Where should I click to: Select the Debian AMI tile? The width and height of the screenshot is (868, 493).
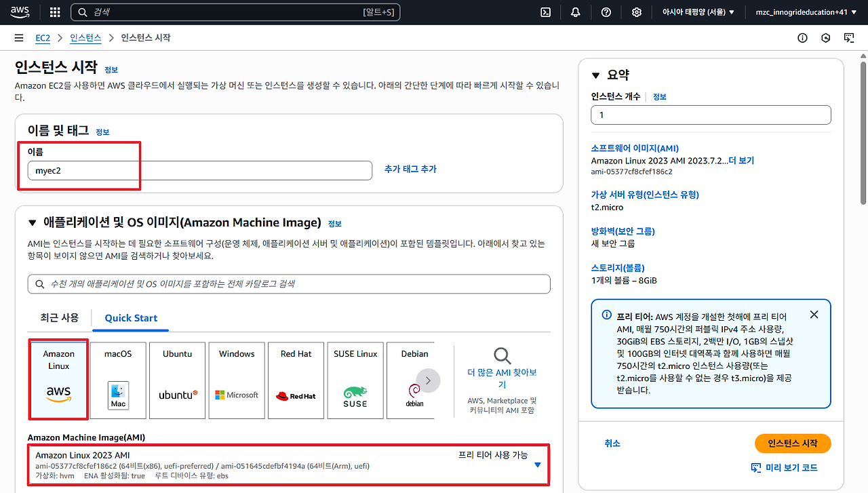[411, 380]
